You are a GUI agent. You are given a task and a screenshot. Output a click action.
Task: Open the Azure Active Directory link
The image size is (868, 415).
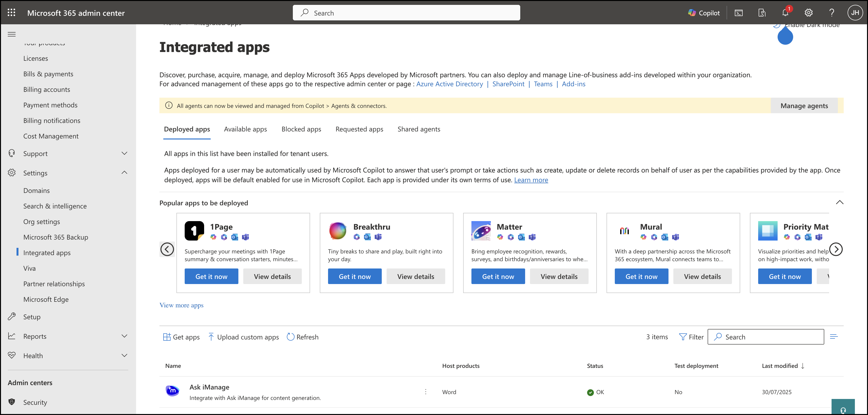click(x=450, y=84)
